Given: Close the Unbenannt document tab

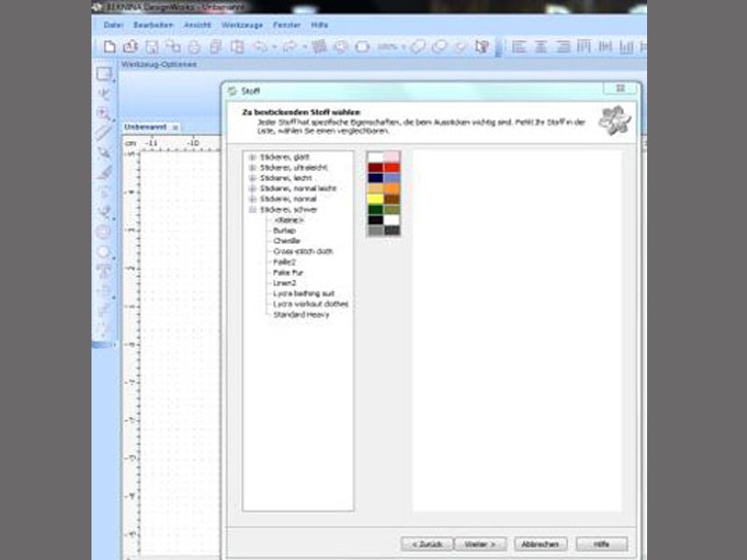Looking at the screenshot, I should [x=176, y=128].
